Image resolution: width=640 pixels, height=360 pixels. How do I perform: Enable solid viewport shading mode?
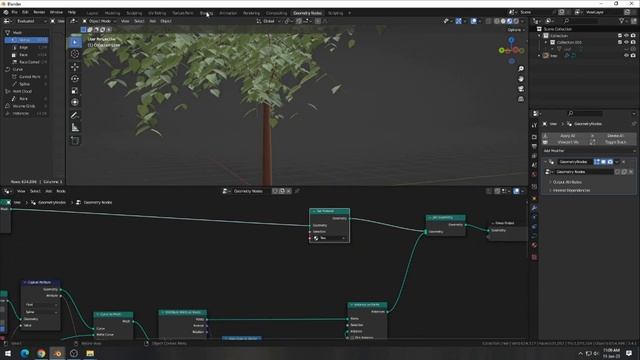tap(503, 21)
